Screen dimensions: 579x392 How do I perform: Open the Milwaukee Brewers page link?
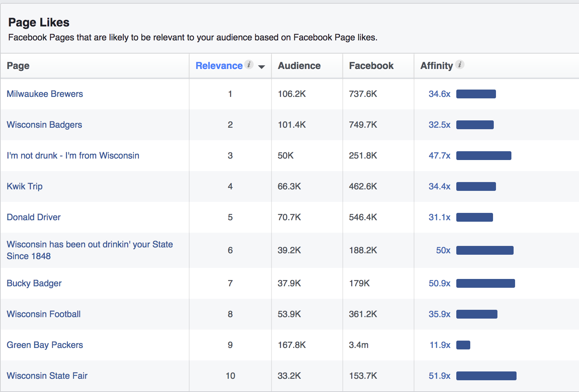coord(45,94)
